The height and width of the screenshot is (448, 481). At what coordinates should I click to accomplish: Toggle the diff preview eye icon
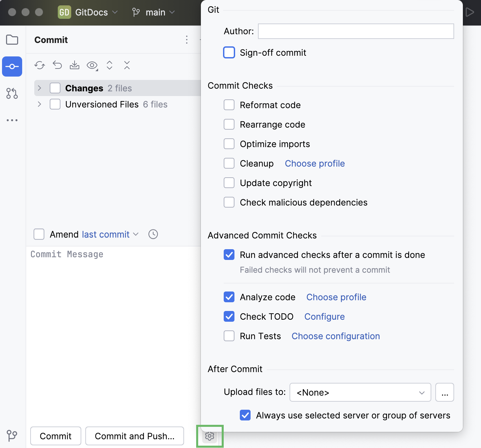92,65
